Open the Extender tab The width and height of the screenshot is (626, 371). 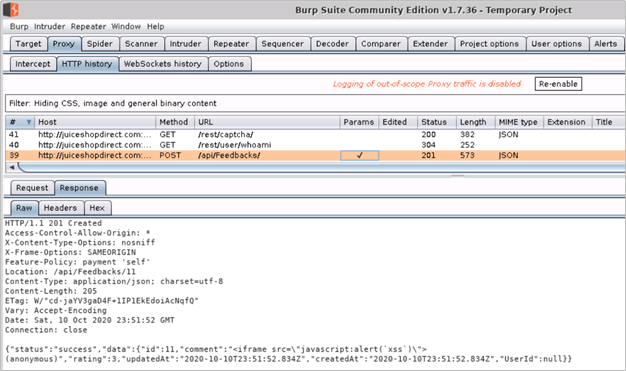point(430,44)
